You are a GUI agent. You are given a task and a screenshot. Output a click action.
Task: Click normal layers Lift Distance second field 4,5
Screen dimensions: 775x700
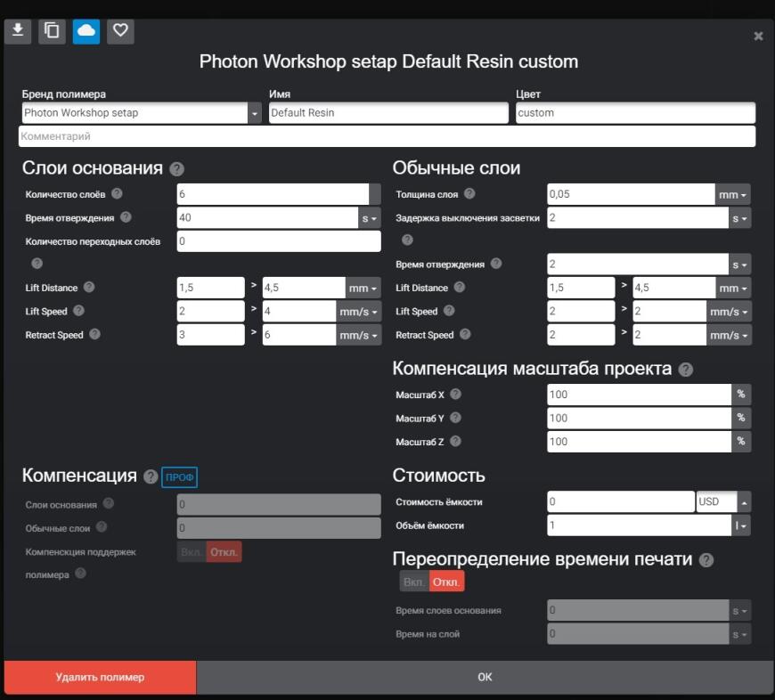(674, 288)
